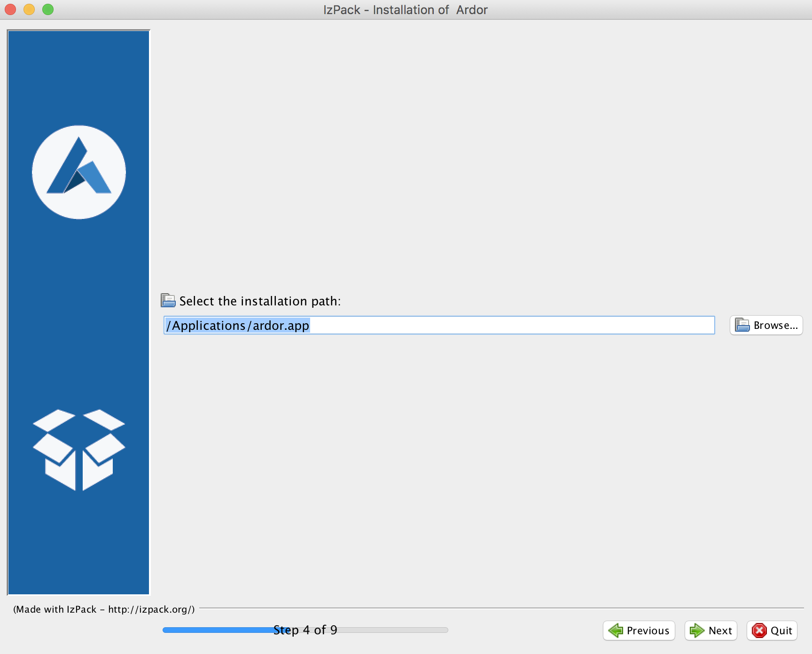Viewport: 812px width, 654px height.
Task: Click the green left arrow Previous icon
Action: pos(615,631)
